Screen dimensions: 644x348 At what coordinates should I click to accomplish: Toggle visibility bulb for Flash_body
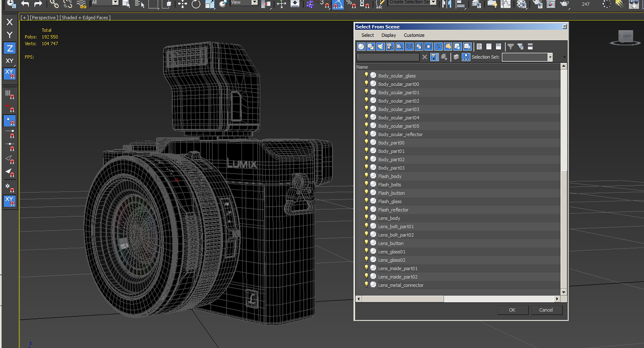tap(366, 176)
